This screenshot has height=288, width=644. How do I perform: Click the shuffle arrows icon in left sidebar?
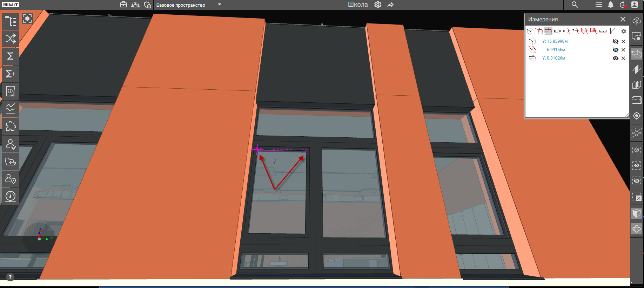click(x=11, y=39)
